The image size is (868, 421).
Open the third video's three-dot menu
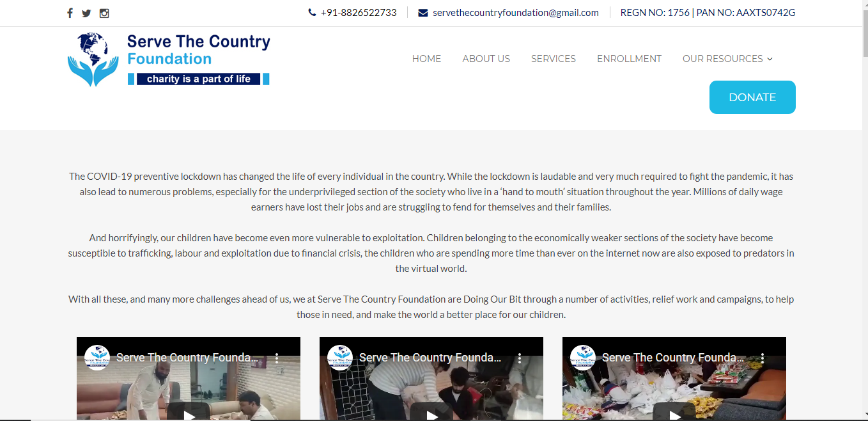[763, 358]
